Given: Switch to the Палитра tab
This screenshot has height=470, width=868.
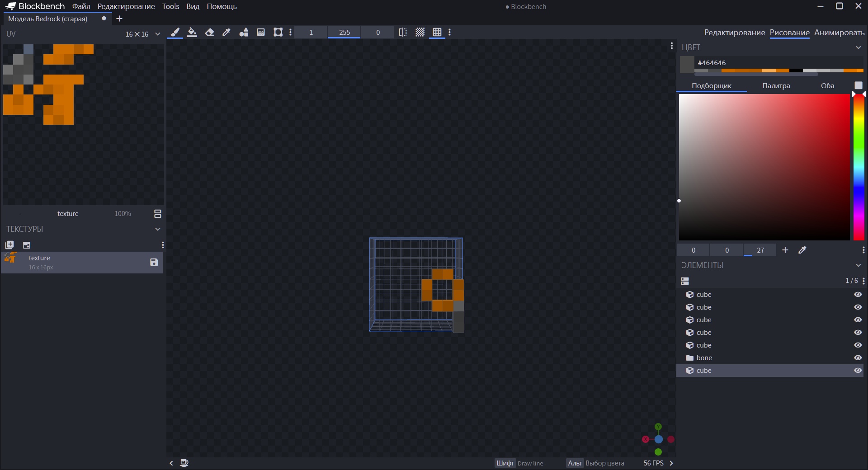Looking at the screenshot, I should click(x=776, y=86).
